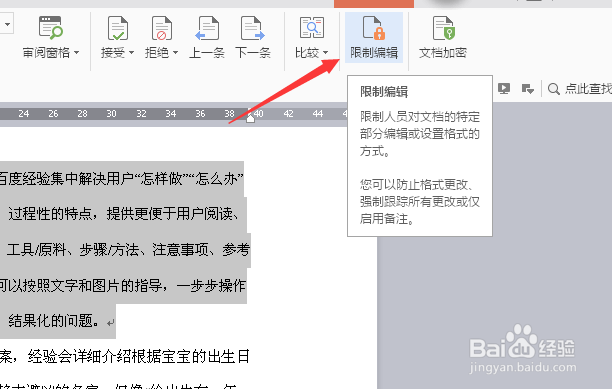Click the 点此查找 search box
The width and height of the screenshot is (612, 389).
pos(580,89)
